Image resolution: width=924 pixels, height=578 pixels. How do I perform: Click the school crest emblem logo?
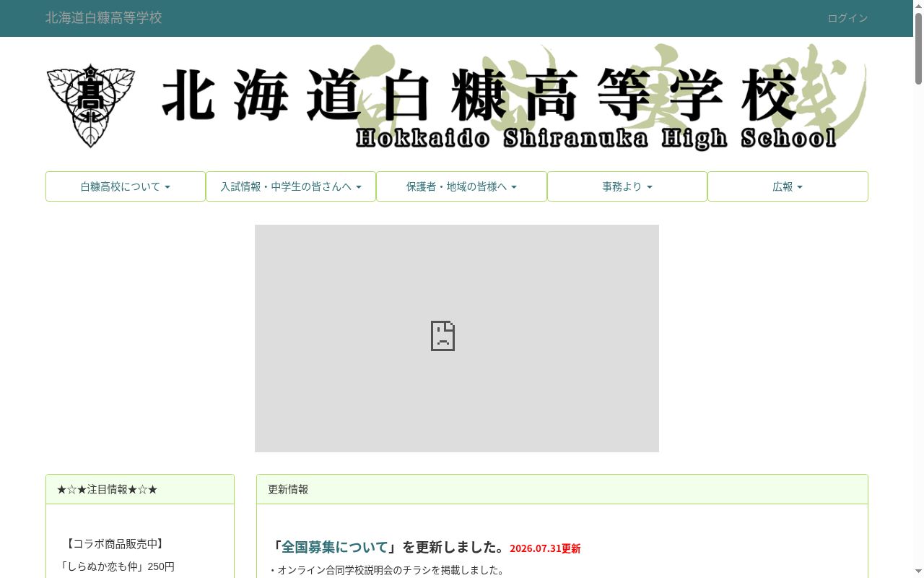[x=91, y=105]
